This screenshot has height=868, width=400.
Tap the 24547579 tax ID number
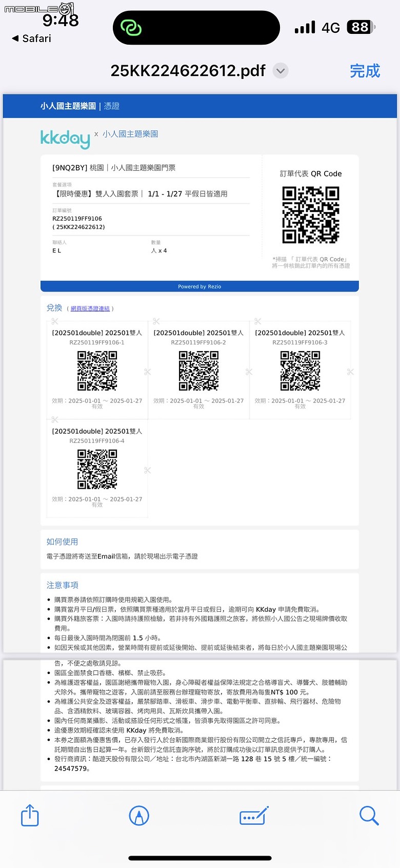[x=72, y=768]
